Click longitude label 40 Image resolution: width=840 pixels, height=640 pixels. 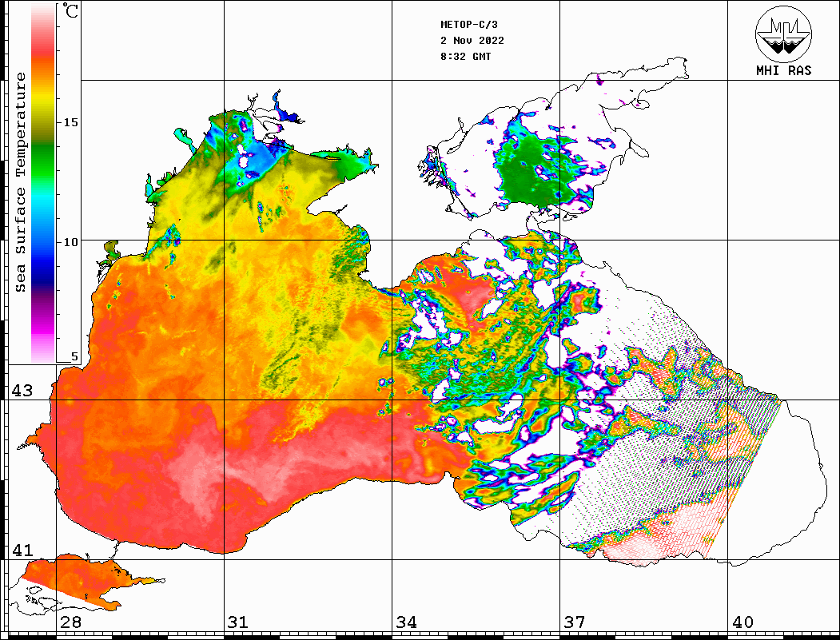(x=742, y=622)
